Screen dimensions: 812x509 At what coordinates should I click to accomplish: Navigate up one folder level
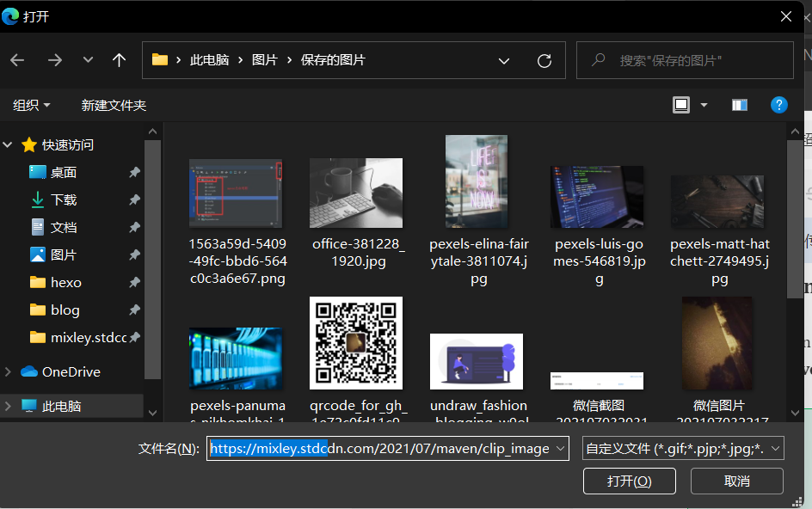[119, 60]
